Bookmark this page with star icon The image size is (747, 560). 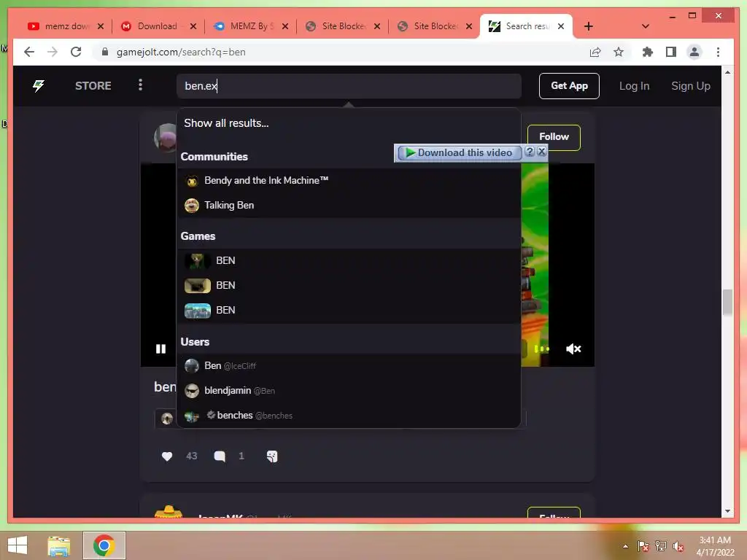click(x=619, y=52)
